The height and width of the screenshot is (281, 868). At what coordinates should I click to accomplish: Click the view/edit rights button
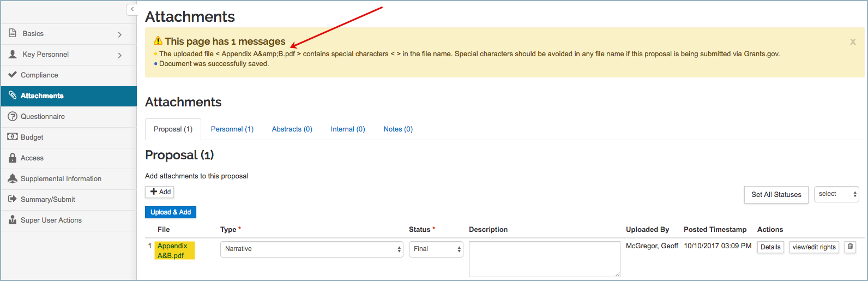(x=814, y=247)
